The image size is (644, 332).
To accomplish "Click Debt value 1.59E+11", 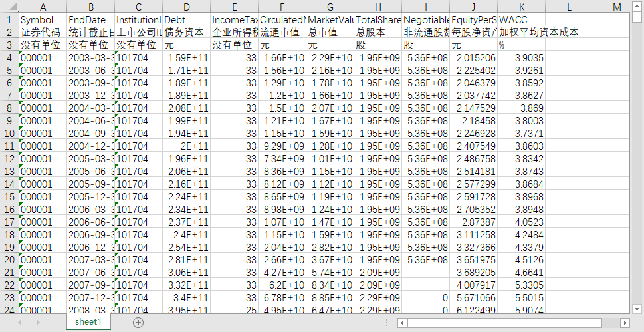I will 187,57.
